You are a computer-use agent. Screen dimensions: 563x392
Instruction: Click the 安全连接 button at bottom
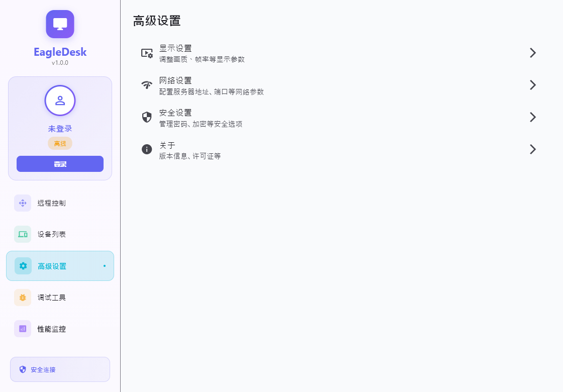pyautogui.click(x=60, y=369)
